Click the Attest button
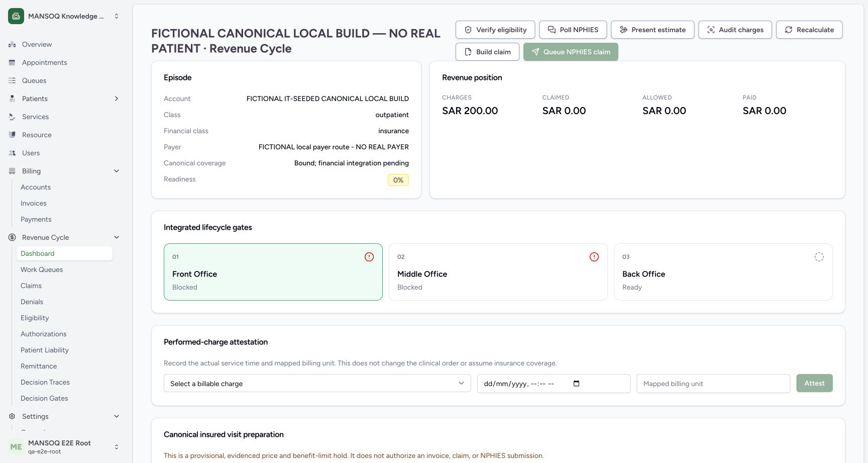 point(814,383)
